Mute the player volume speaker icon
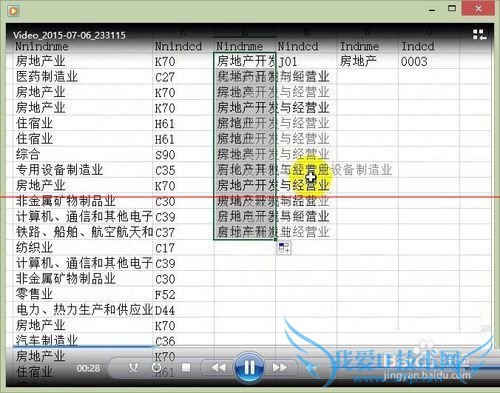 [x=311, y=368]
